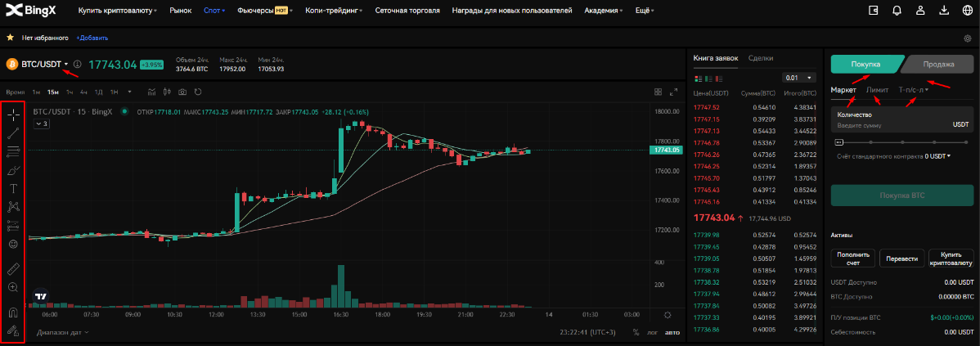Click Пополнить счет button
The width and height of the screenshot is (980, 346).
pos(852,258)
